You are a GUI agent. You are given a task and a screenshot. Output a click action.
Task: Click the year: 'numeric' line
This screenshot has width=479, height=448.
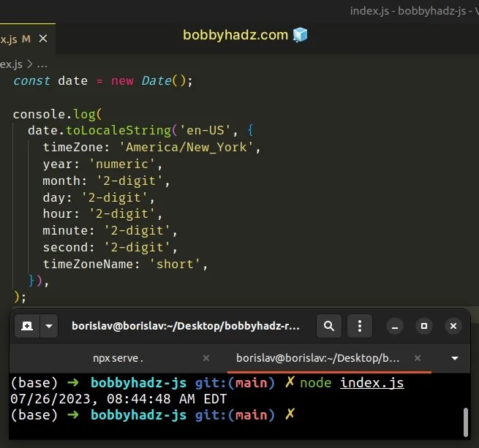click(x=102, y=164)
